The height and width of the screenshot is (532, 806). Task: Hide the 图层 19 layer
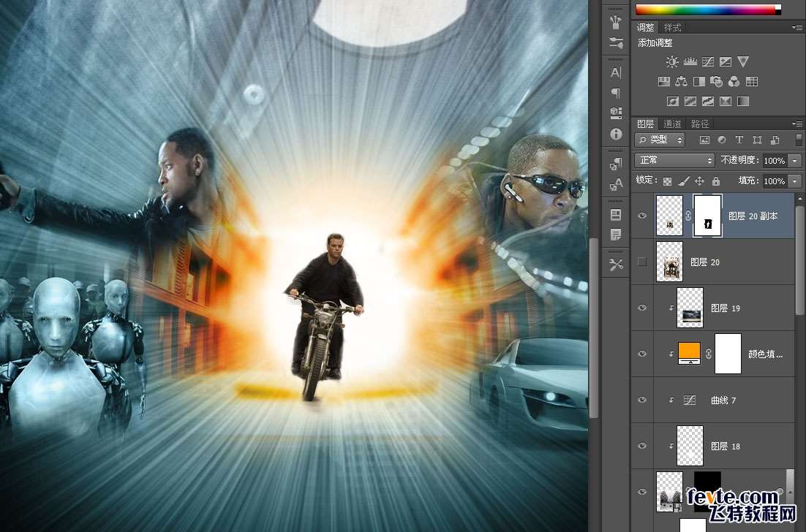coord(642,308)
